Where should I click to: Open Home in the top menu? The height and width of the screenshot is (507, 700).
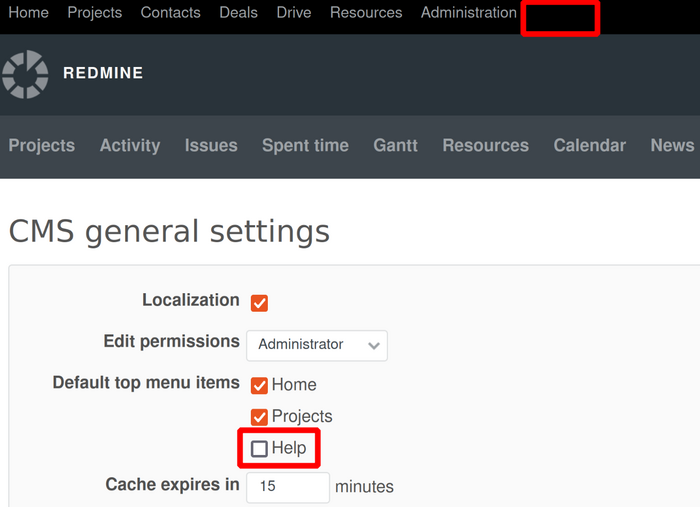click(x=28, y=13)
